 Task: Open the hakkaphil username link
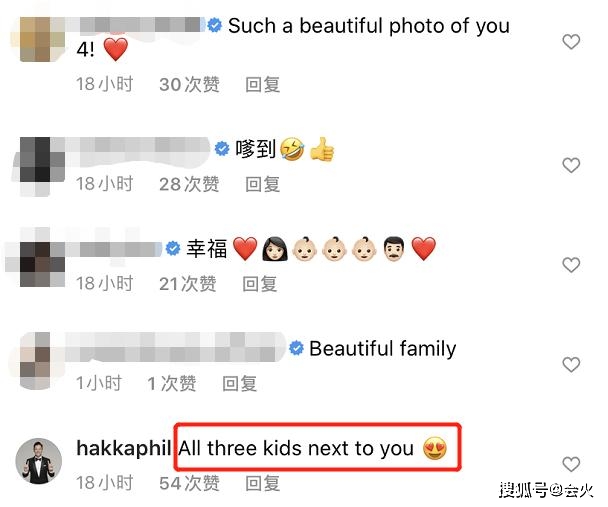124,448
